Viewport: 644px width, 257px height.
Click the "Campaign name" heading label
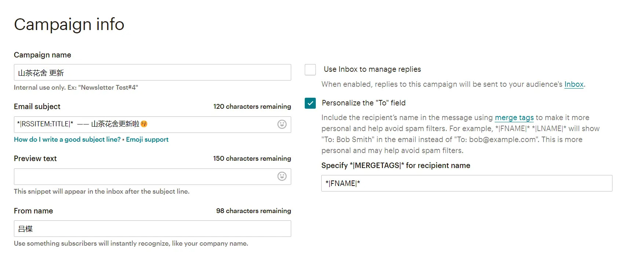tap(43, 55)
